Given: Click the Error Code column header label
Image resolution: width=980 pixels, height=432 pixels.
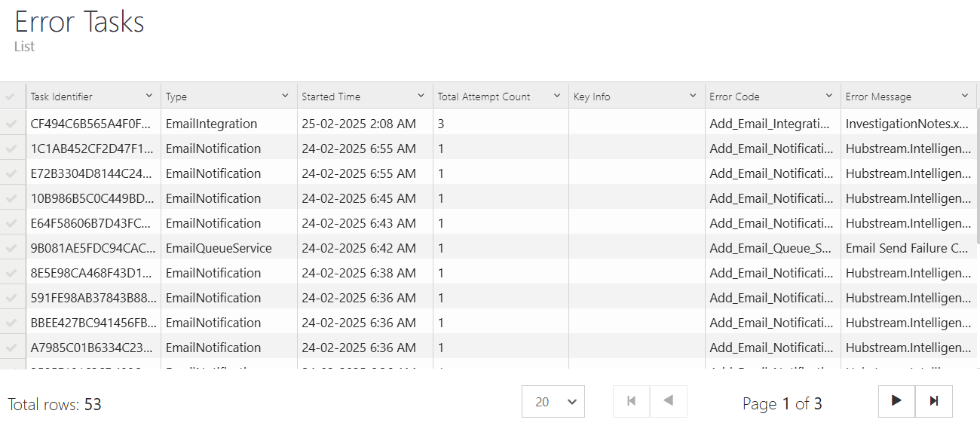Looking at the screenshot, I should pos(734,97).
